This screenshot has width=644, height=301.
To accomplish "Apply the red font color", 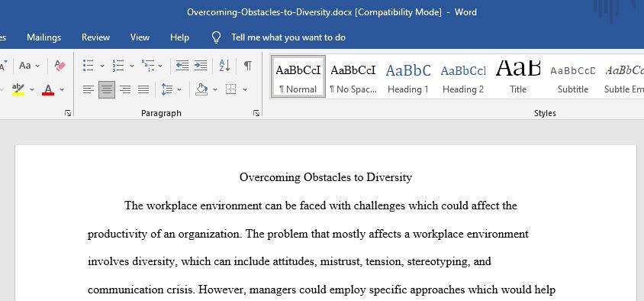I will [48, 89].
